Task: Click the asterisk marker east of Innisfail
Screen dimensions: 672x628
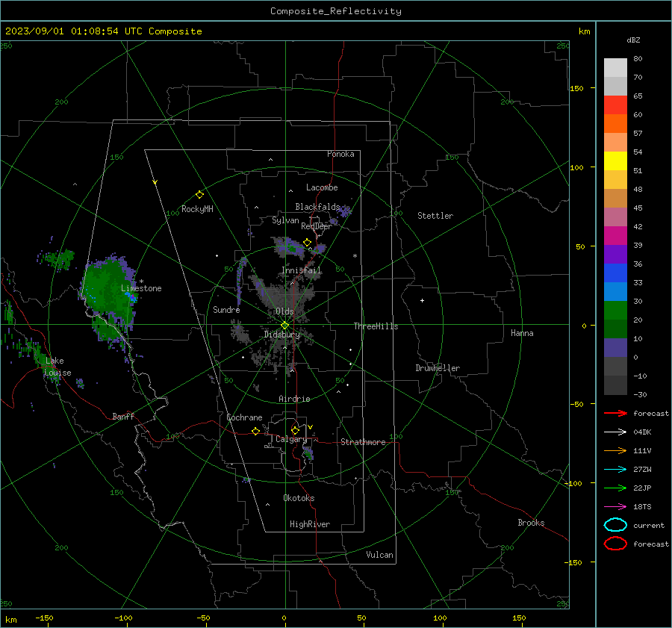Action: (x=355, y=256)
